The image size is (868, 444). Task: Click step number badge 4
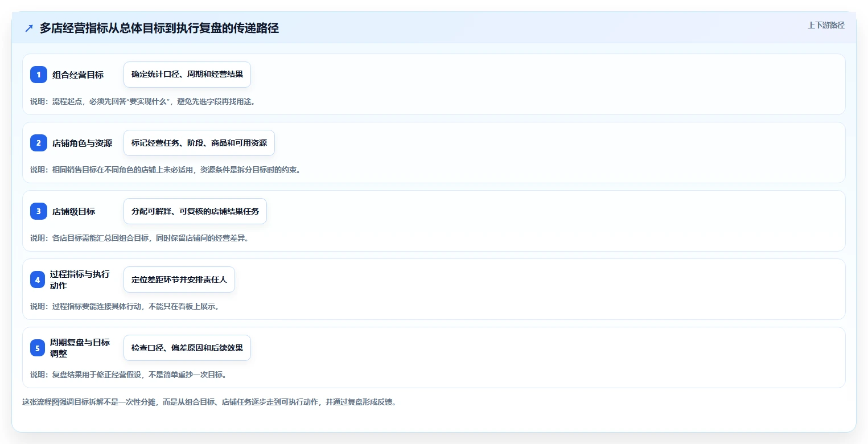pyautogui.click(x=38, y=279)
